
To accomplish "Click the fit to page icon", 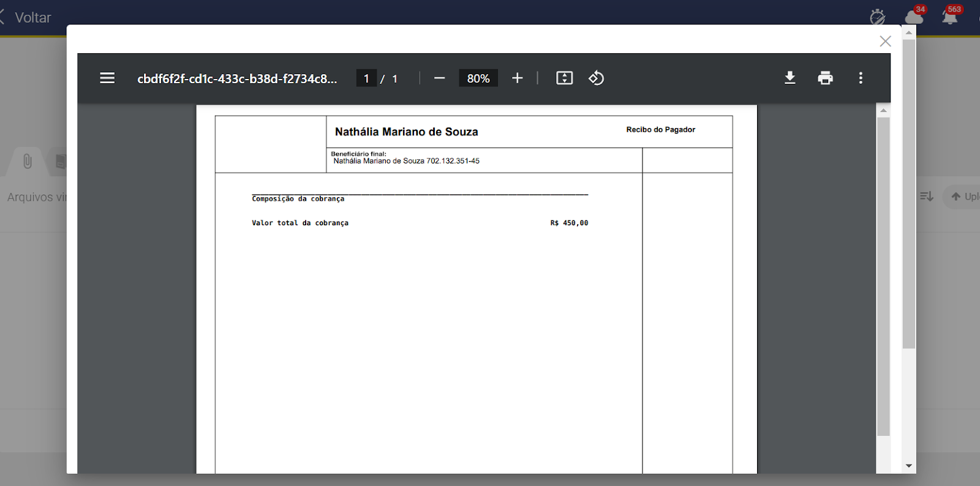I will click(x=564, y=78).
